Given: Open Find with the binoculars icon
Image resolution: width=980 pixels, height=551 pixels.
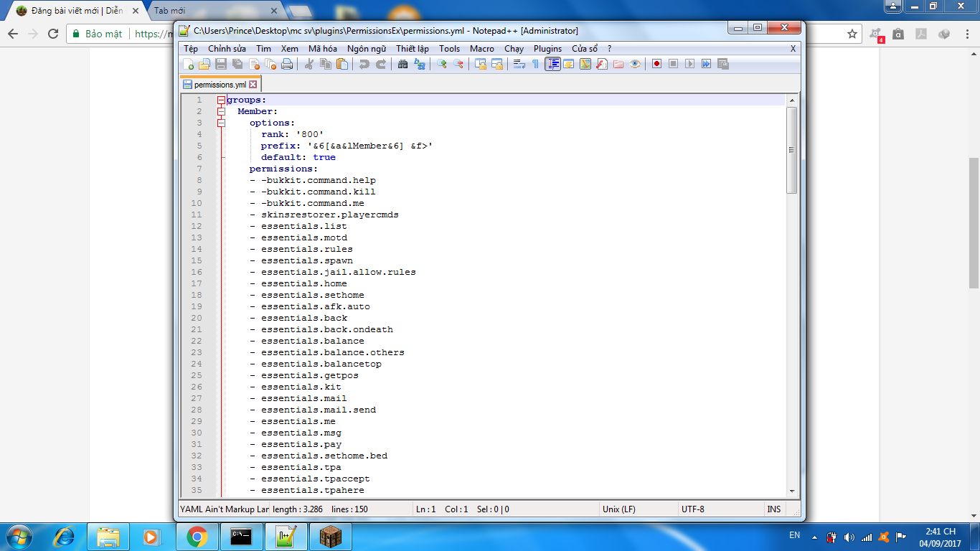Looking at the screenshot, I should (x=403, y=65).
